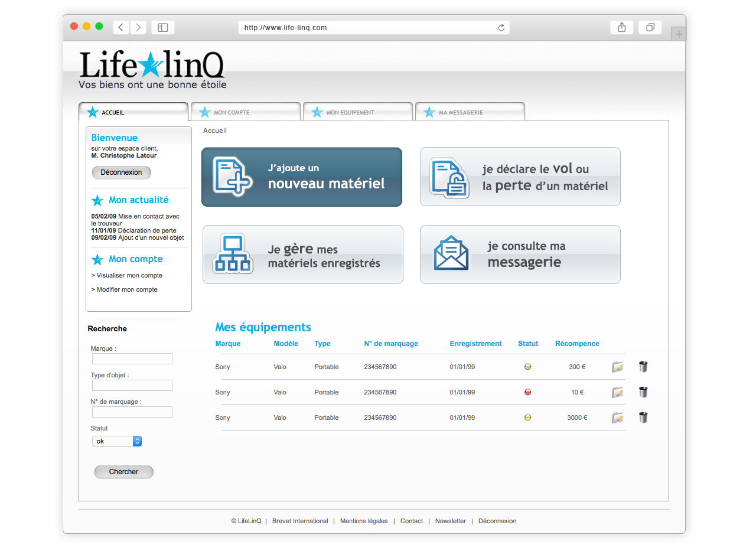Click the yellow status indicator
756x548 pixels.
click(528, 417)
